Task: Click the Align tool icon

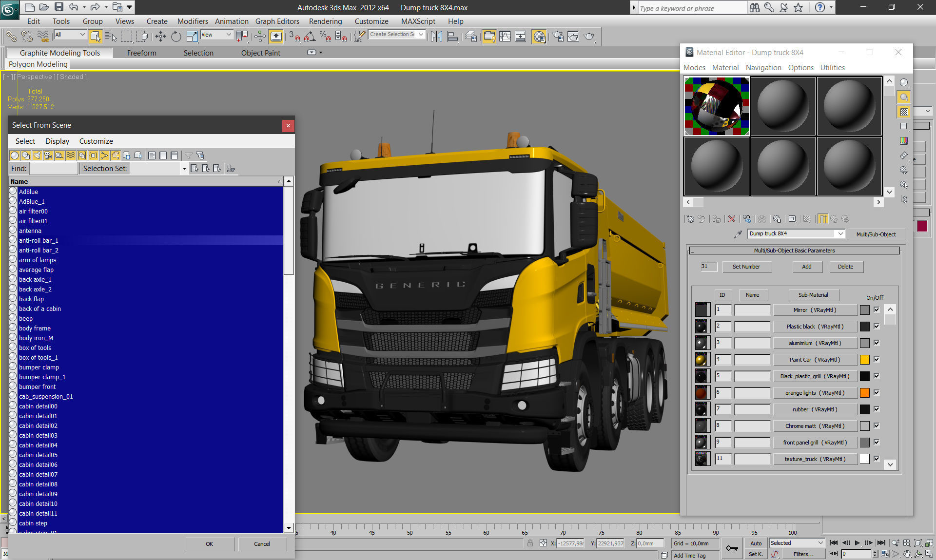Action: (452, 36)
